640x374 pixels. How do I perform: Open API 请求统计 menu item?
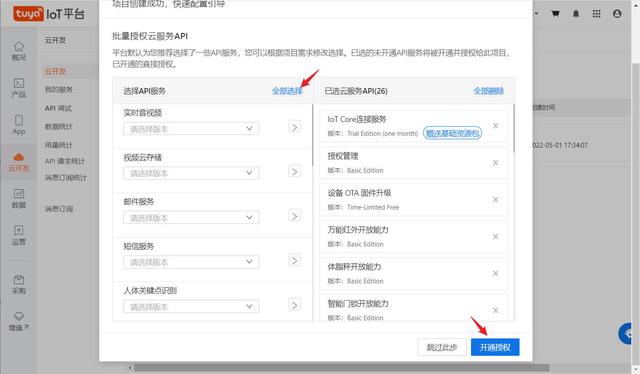[x=65, y=161]
